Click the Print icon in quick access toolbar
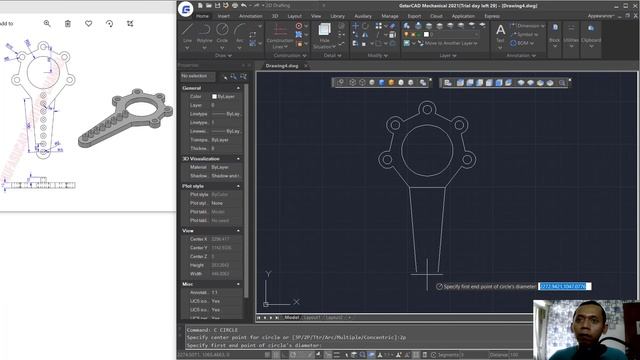The width and height of the screenshot is (640, 360). coord(235,5)
